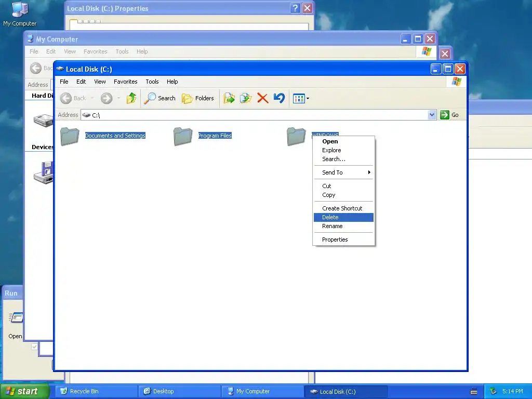
Task: Switch to Local Disk (C:) taskbar button
Action: [345, 392]
